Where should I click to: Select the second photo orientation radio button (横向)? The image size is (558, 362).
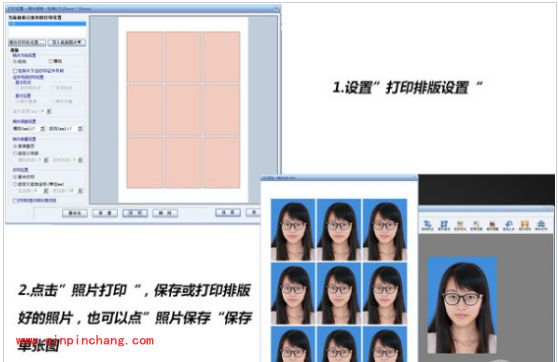point(51,61)
